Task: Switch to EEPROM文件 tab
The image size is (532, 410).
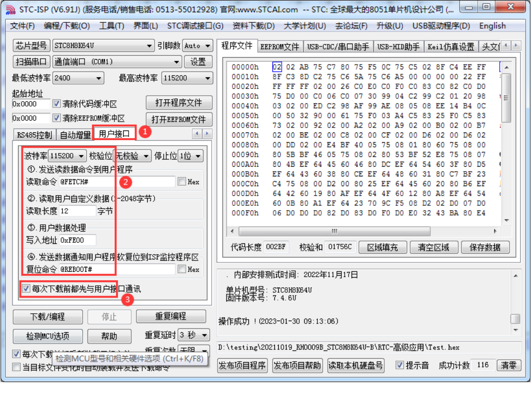Action: (280, 47)
